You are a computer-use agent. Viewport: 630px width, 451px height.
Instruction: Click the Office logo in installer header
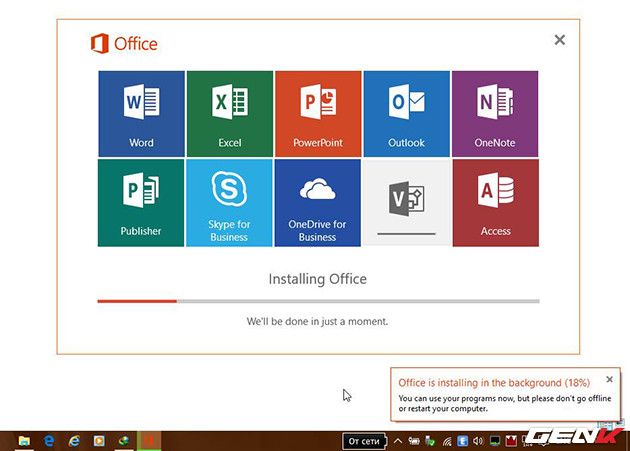point(124,43)
